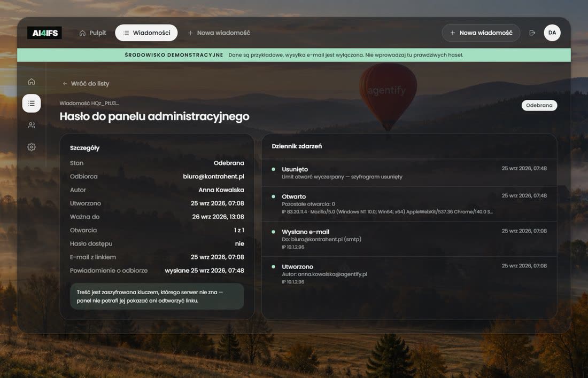Click the Szczegóły panel heading
The image size is (588, 378).
(85, 148)
